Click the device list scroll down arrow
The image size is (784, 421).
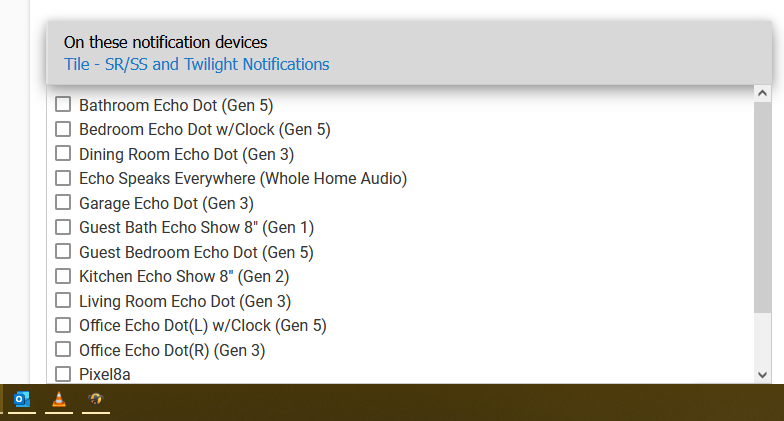click(x=762, y=375)
